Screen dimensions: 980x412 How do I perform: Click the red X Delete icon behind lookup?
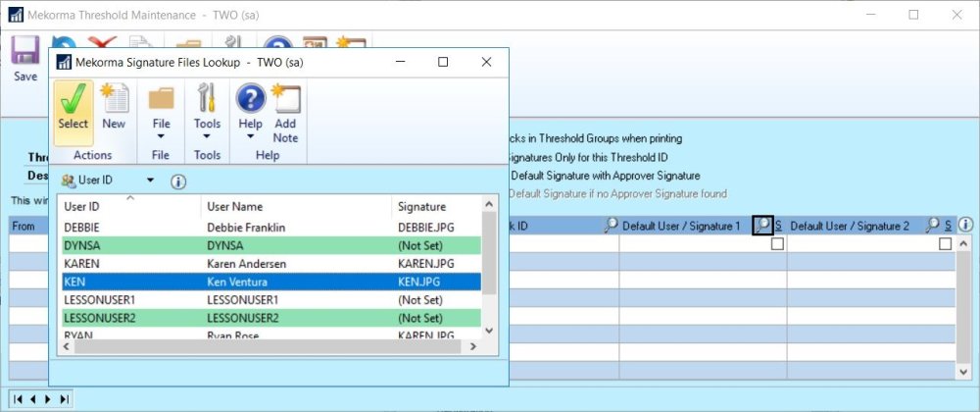(103, 41)
